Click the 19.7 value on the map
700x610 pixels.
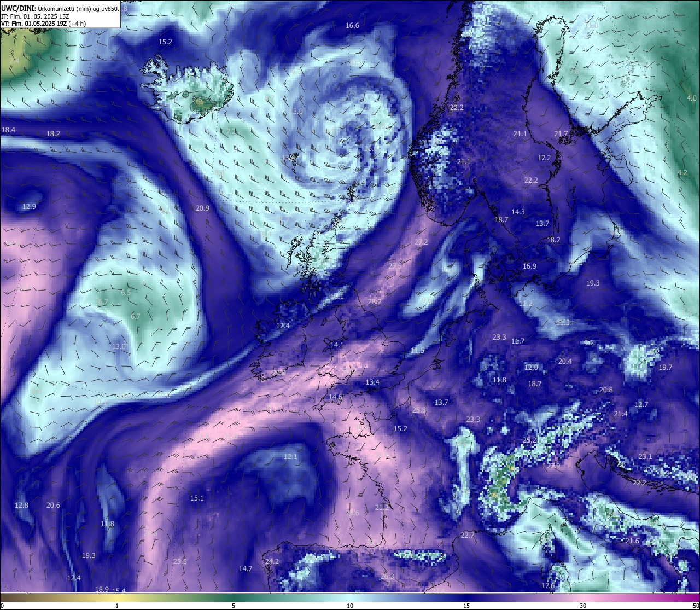click(x=666, y=368)
